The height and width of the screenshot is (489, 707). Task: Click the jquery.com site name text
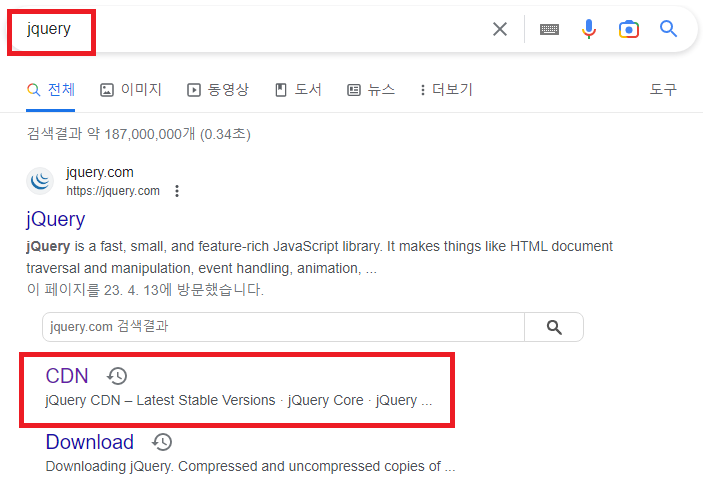click(100, 173)
